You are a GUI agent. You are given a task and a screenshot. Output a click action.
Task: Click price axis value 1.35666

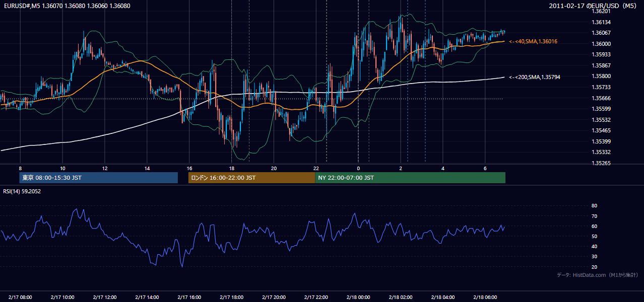click(x=601, y=98)
